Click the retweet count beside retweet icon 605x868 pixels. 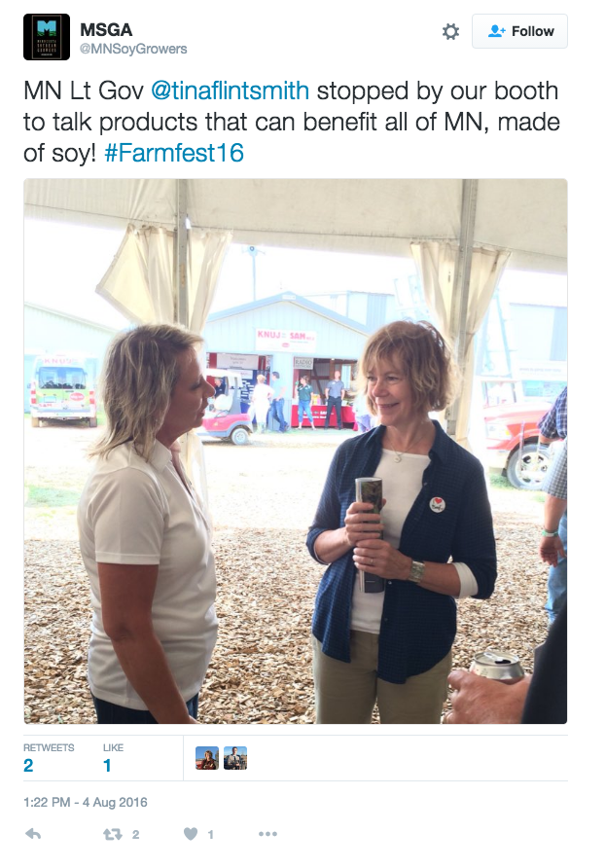pos(135,835)
